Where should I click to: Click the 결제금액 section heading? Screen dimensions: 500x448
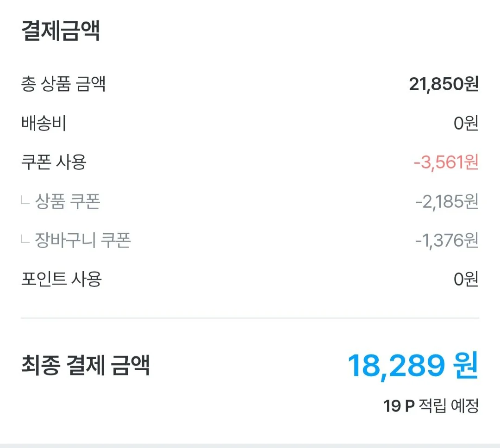61,31
